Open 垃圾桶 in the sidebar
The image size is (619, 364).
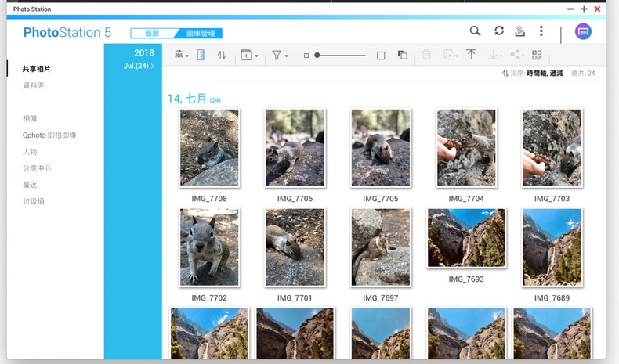[34, 201]
